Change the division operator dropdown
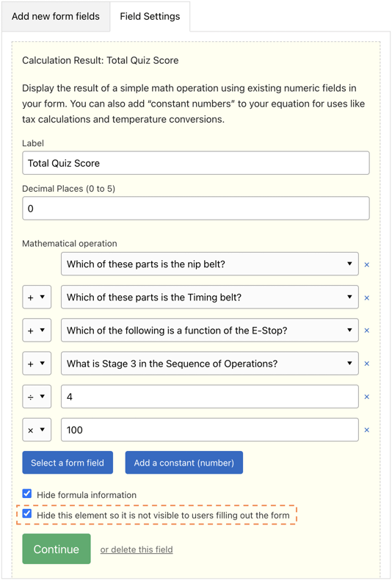 click(37, 397)
